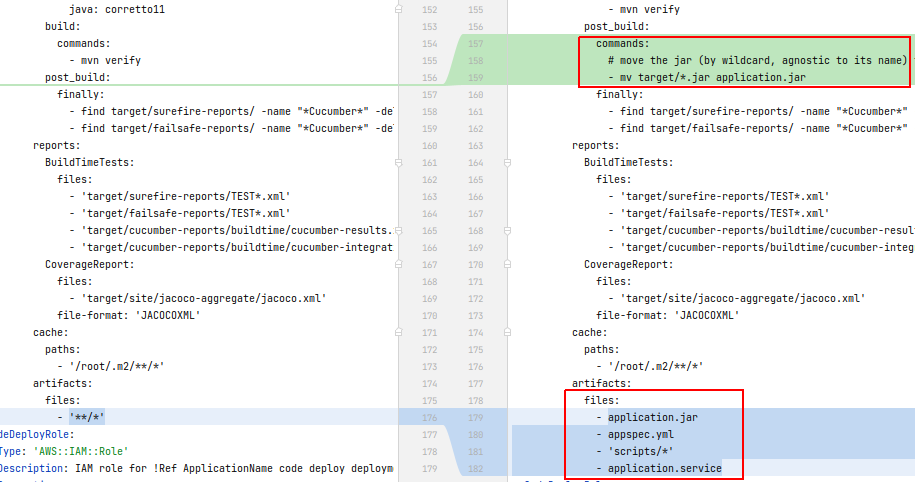Collapse cache section fold marker on left
Image resolution: width=915 pixels, height=482 pixels.
(x=399, y=332)
